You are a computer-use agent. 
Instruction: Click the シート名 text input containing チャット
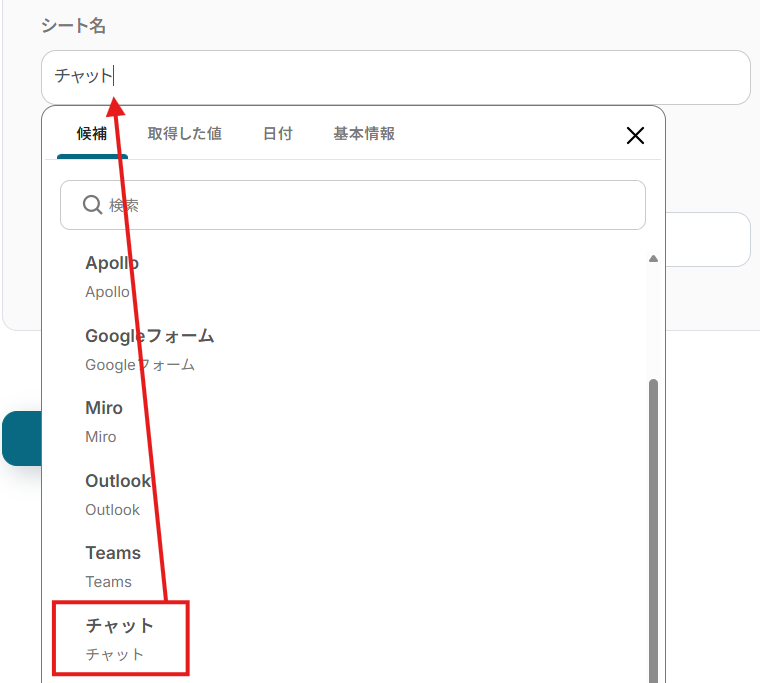tap(400, 77)
